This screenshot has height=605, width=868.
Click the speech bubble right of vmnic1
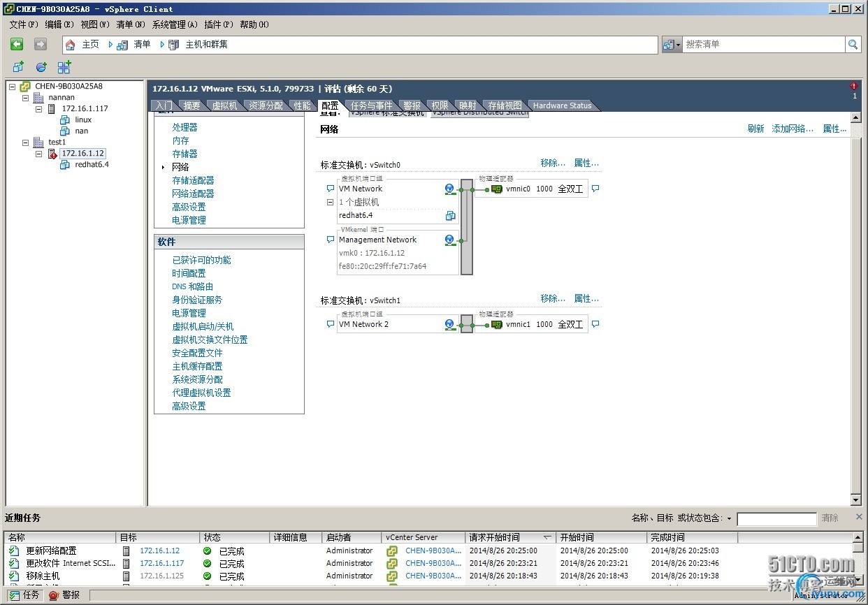click(x=595, y=324)
